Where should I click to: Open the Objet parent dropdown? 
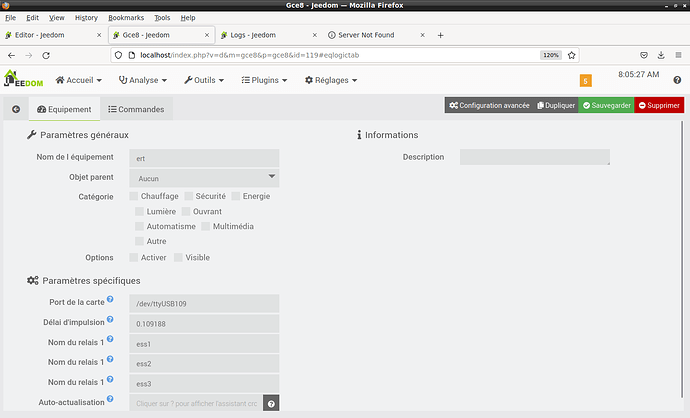coord(204,178)
